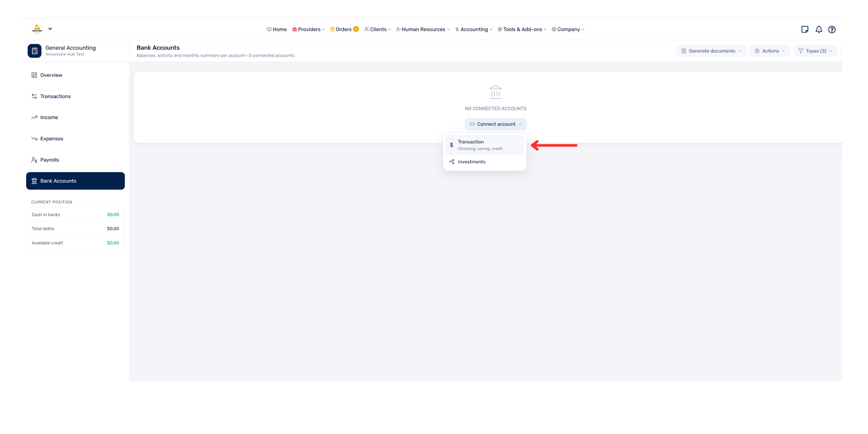
Task: Open the Orders menu
Action: (341, 29)
